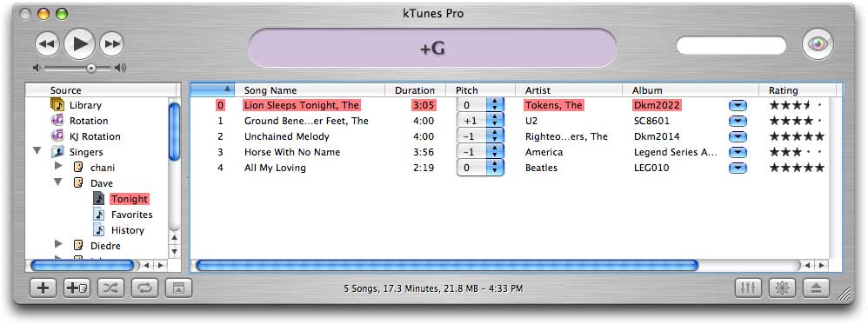Toggle shuffle mode
868x324 pixels.
[x=111, y=288]
